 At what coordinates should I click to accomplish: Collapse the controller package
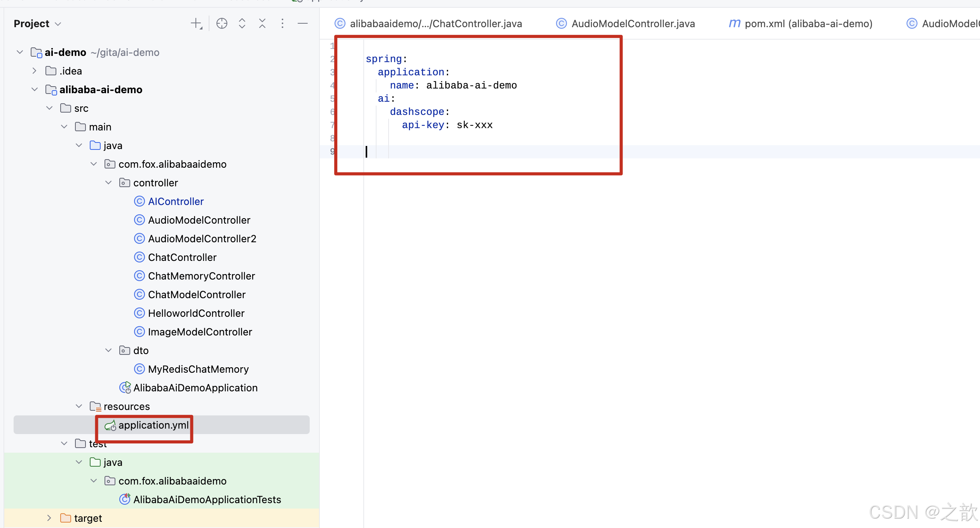(108, 182)
